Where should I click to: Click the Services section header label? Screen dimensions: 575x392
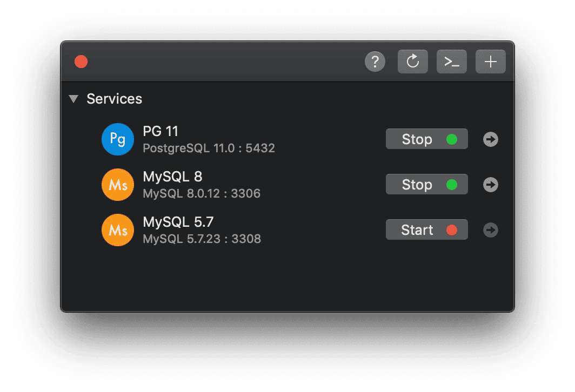(x=115, y=99)
